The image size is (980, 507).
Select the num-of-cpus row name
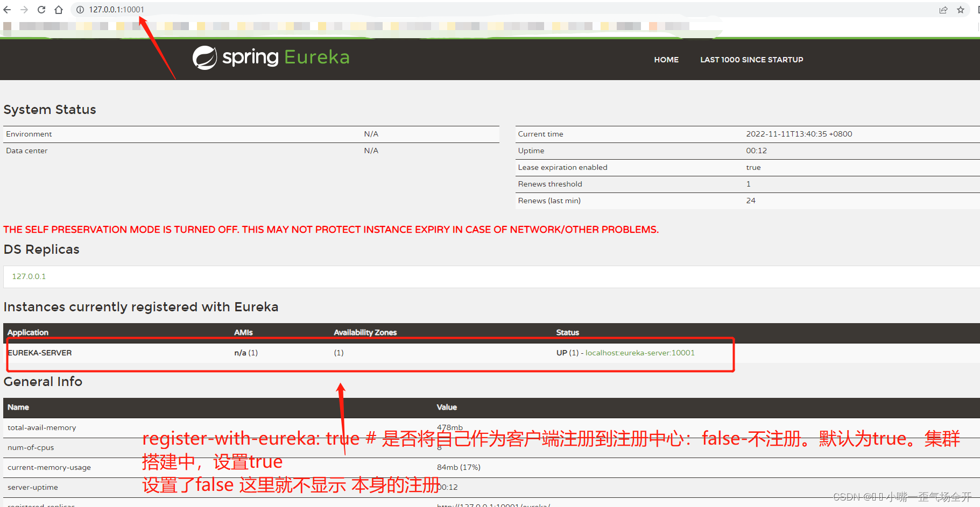(x=31, y=447)
